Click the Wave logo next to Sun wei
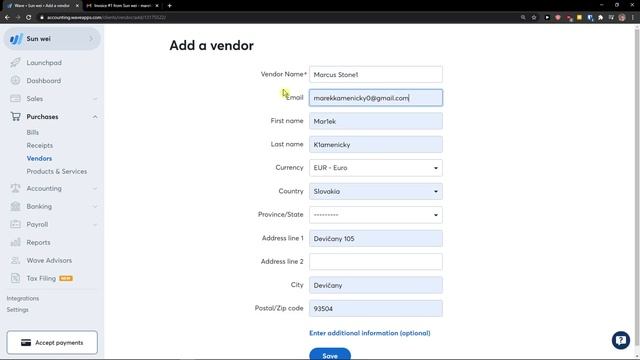This screenshot has width=640, height=360. (x=16, y=39)
